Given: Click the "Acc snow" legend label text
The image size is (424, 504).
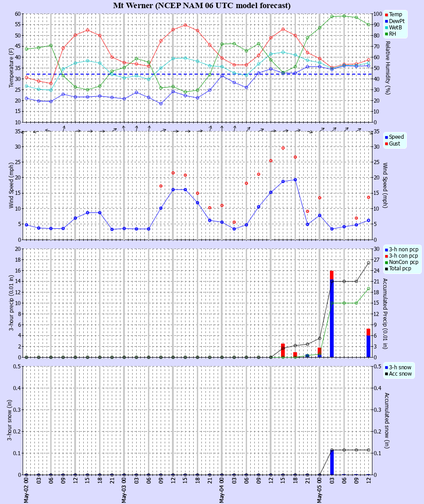Looking at the screenshot, I should pyautogui.click(x=400, y=374).
